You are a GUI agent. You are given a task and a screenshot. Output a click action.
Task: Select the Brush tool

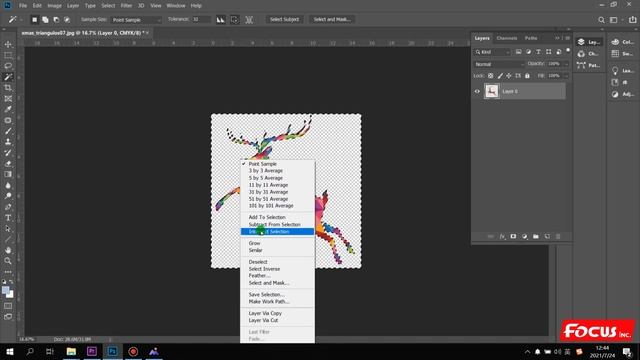click(8, 131)
